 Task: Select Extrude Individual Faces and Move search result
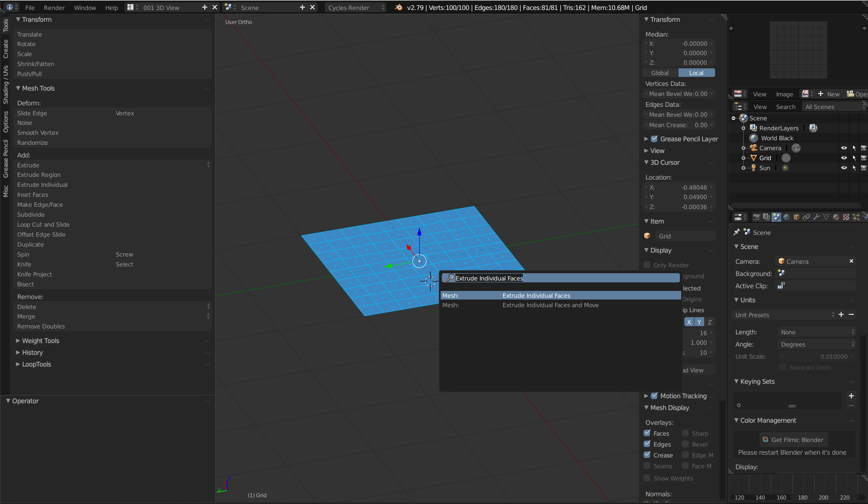click(x=560, y=305)
